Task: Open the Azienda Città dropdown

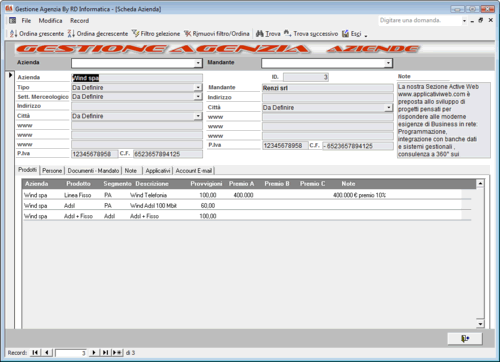Action: 198,116
